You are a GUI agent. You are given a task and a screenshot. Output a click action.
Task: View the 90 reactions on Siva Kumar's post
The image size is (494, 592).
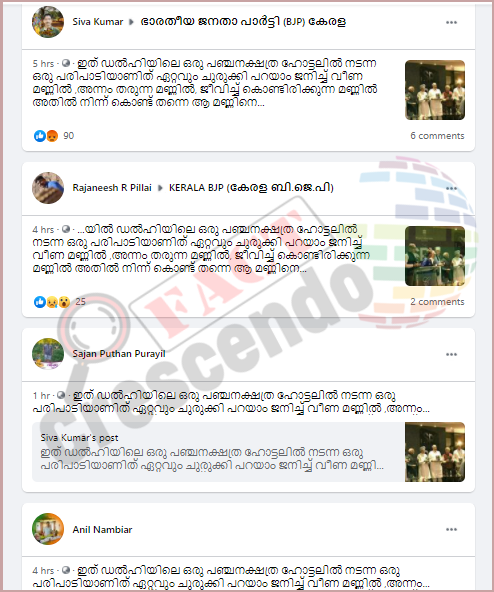54,136
